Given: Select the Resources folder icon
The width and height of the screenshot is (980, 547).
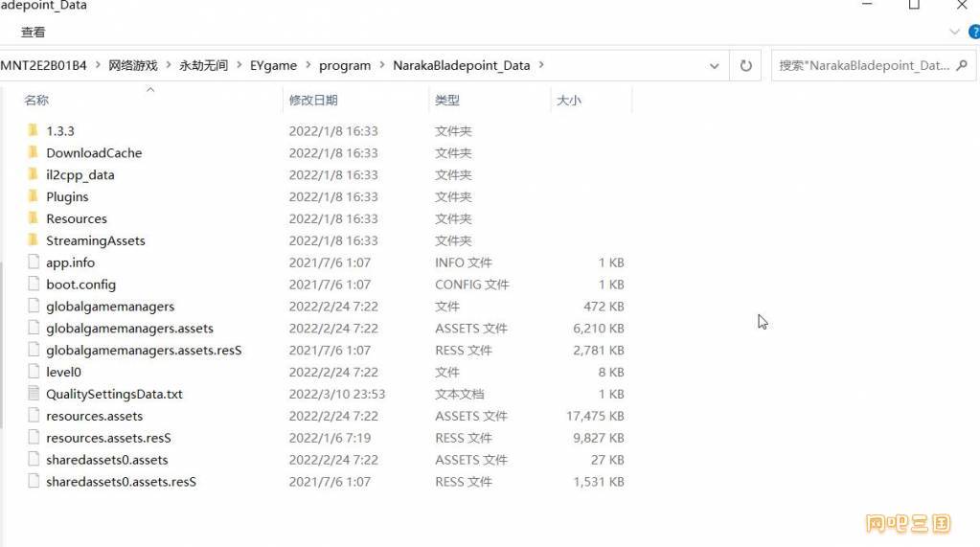Looking at the screenshot, I should click(34, 217).
